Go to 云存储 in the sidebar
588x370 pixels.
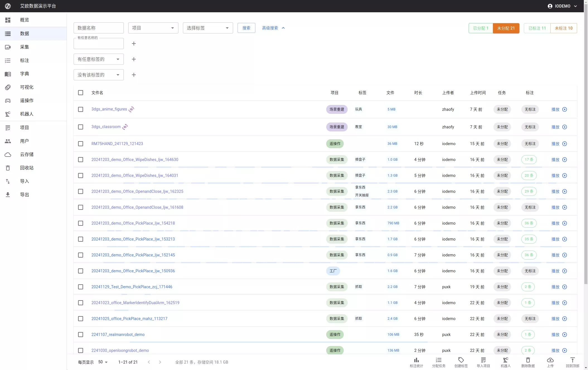tap(27, 154)
